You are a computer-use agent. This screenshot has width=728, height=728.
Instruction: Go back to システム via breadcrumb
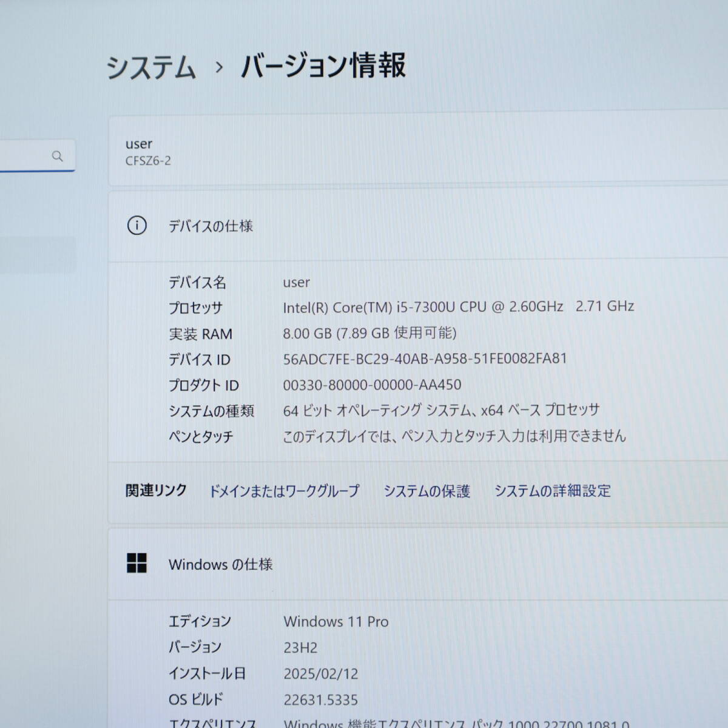[151, 67]
